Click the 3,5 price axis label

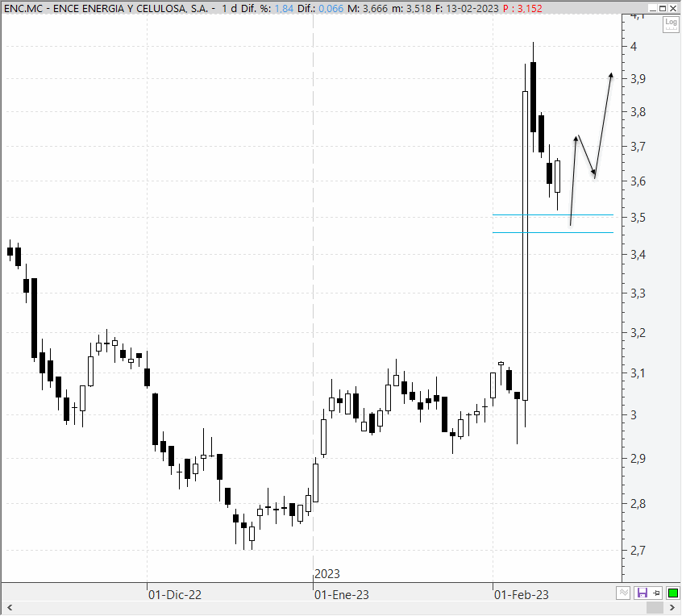point(638,218)
